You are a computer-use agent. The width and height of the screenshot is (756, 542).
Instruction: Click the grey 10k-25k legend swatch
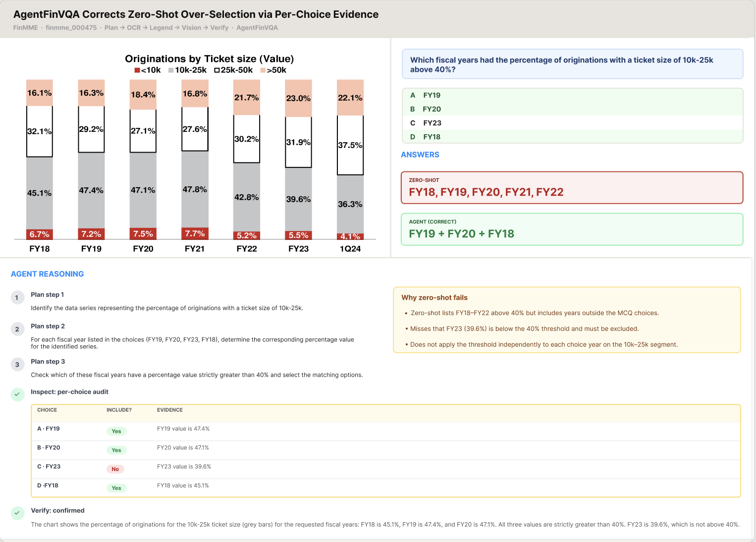[x=171, y=70]
